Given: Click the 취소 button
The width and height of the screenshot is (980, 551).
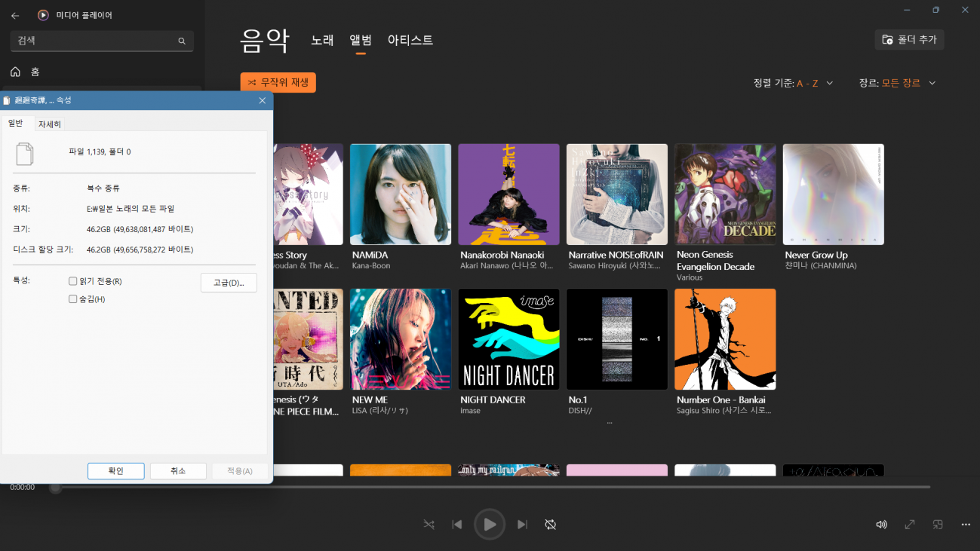Looking at the screenshot, I should 178,470.
